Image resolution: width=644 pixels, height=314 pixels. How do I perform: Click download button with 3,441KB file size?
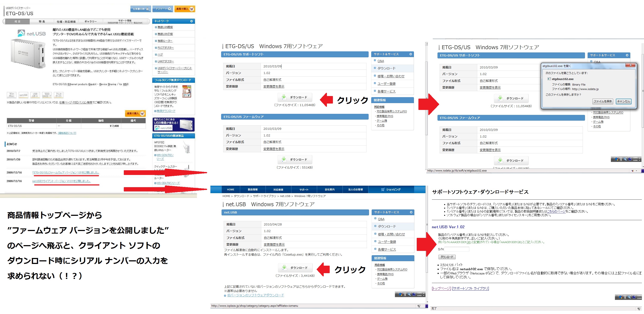coord(295,268)
